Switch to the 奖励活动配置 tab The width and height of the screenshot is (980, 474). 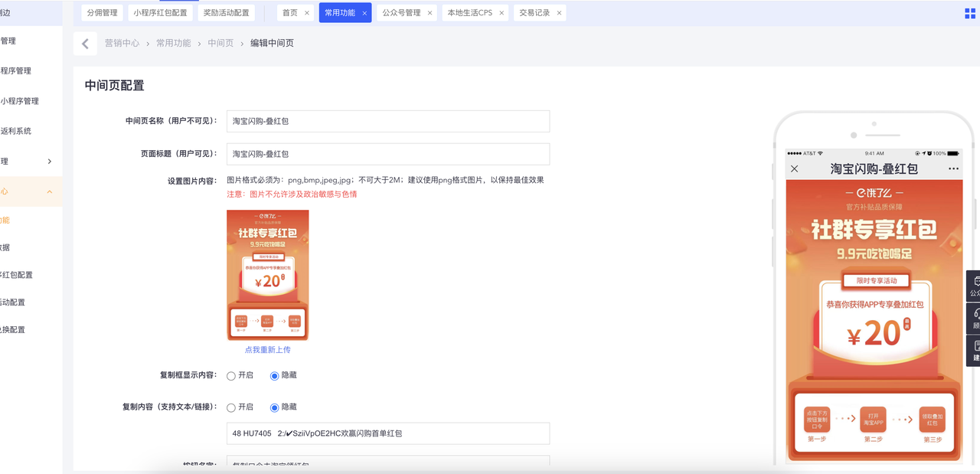[x=227, y=13]
